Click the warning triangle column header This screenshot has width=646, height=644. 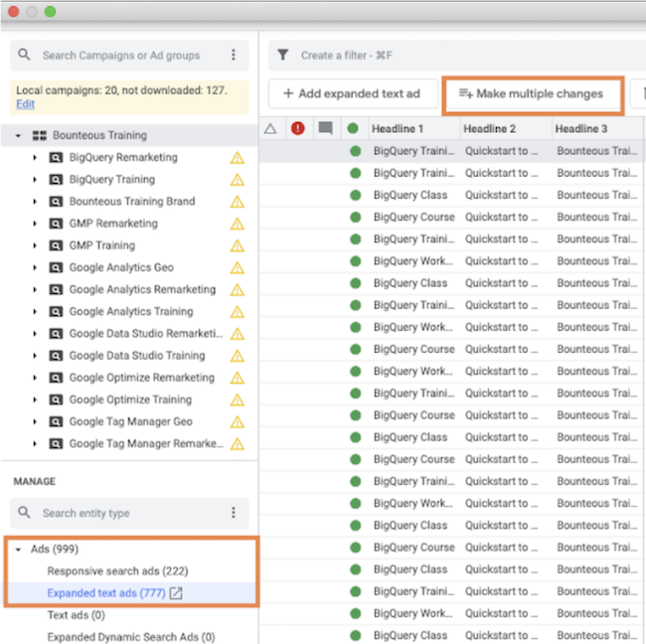click(x=270, y=128)
